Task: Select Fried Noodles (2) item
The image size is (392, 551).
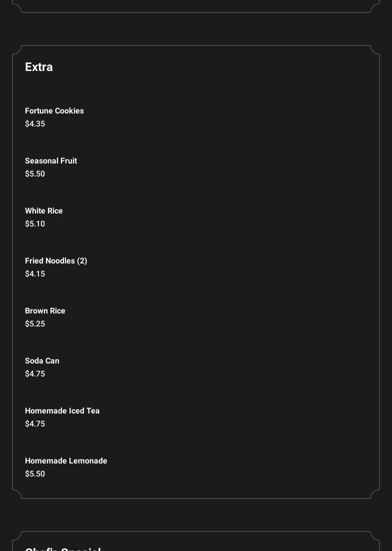Action: click(x=56, y=261)
